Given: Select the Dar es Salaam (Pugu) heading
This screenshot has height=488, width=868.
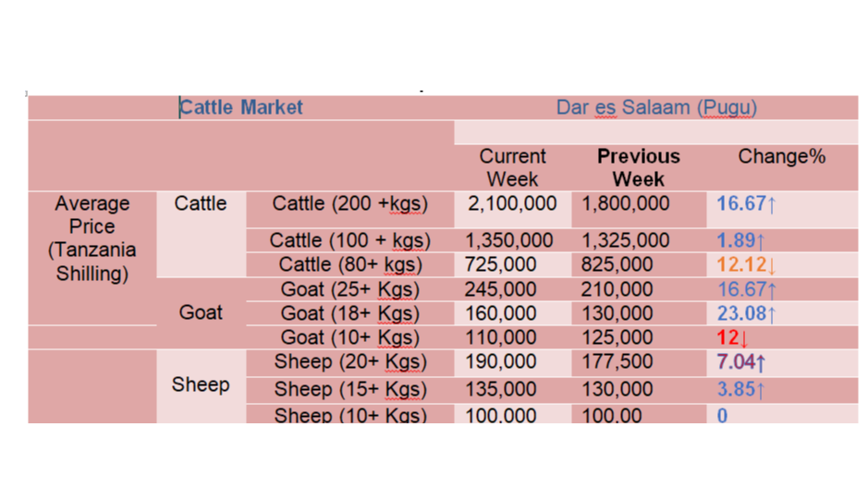Looking at the screenshot, I should coord(656,107).
